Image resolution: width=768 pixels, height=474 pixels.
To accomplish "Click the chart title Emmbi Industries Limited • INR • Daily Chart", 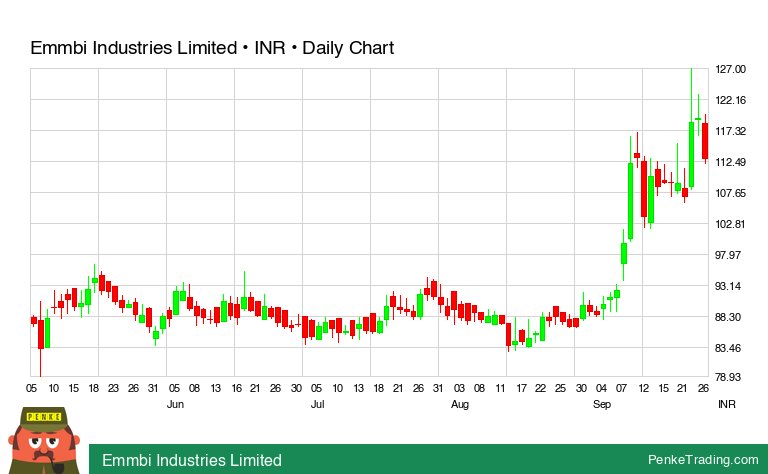I will tap(212, 48).
